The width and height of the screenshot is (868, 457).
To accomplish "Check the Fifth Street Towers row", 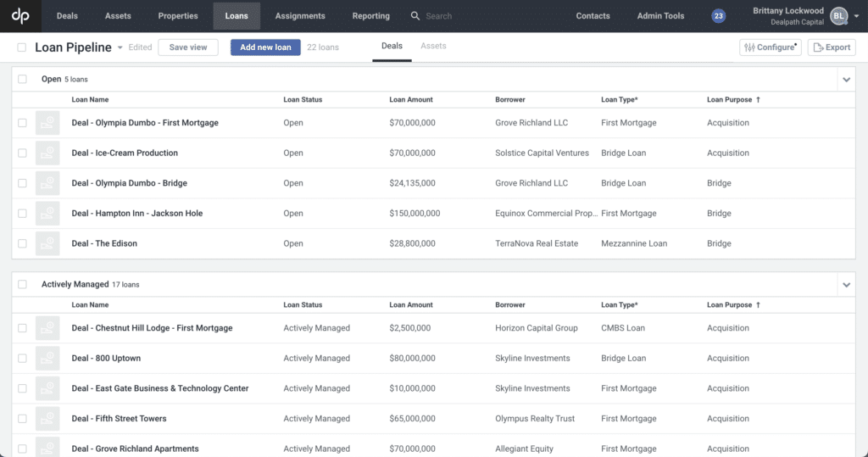I will (x=22, y=419).
